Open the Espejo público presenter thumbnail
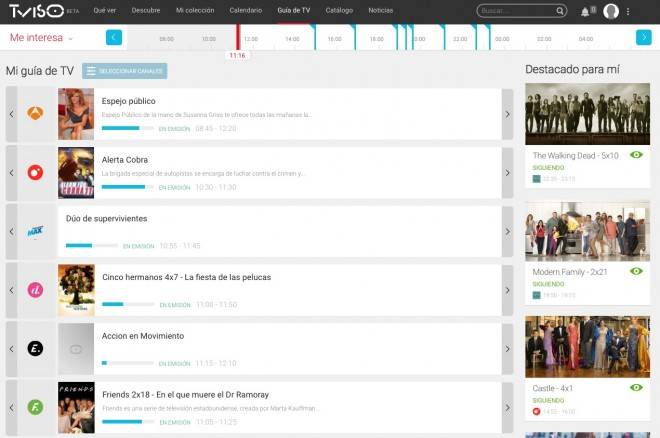The width and height of the screenshot is (660, 438). [x=76, y=114]
